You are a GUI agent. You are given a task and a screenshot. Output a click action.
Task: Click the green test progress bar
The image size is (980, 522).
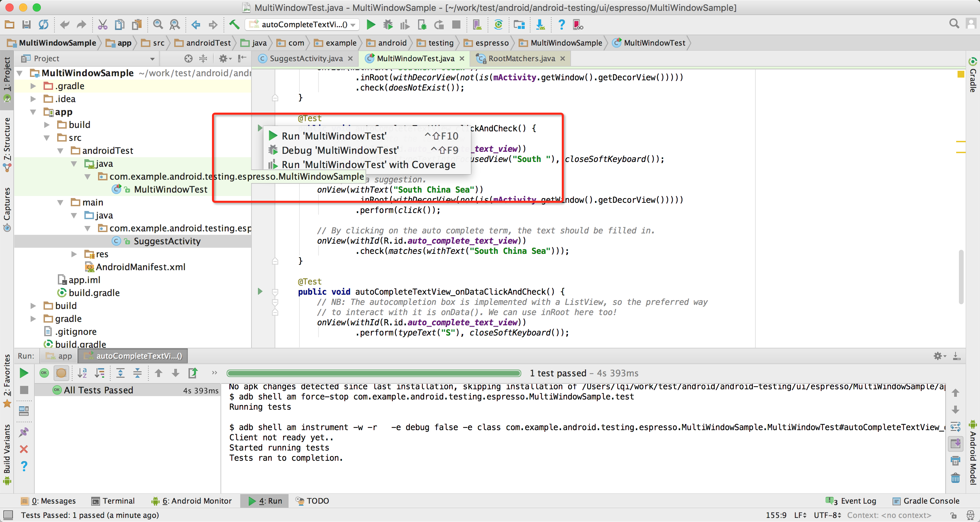[373, 373]
